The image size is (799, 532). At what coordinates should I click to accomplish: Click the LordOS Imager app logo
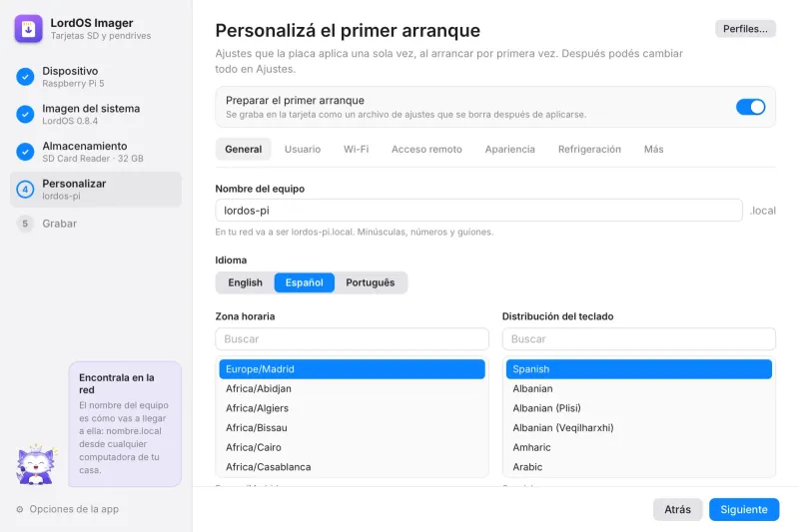point(29,29)
